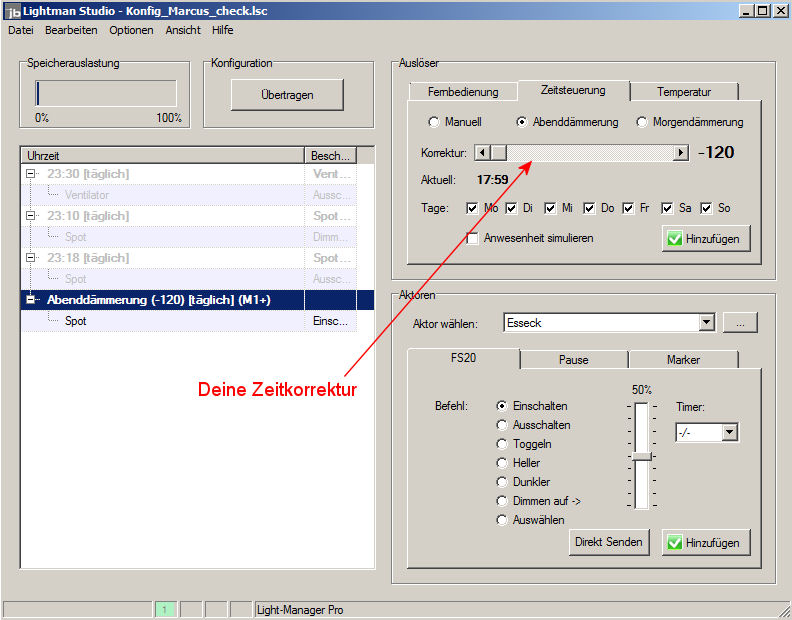Open the Optionen menu
Image resolution: width=792 pixels, height=620 pixels.
[x=131, y=30]
